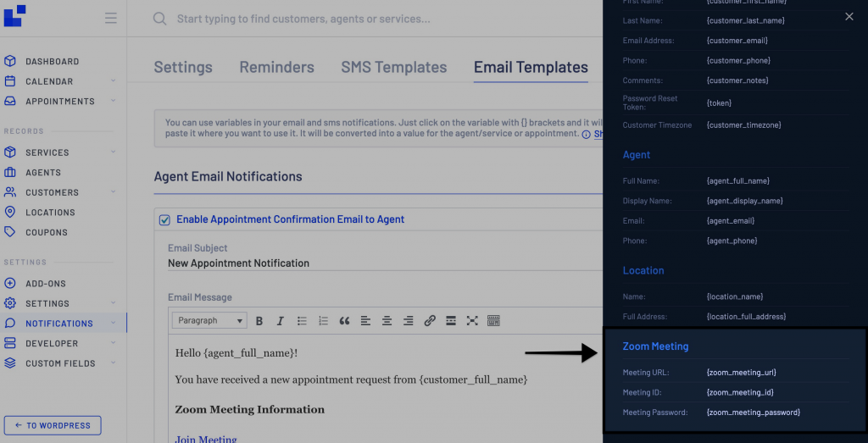
Task: Insert a bulleted list
Action: (302, 321)
